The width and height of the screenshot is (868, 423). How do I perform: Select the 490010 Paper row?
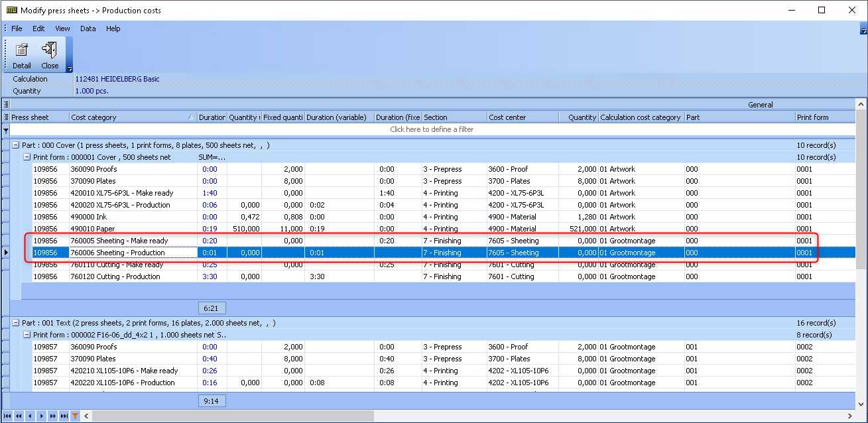click(x=443, y=229)
